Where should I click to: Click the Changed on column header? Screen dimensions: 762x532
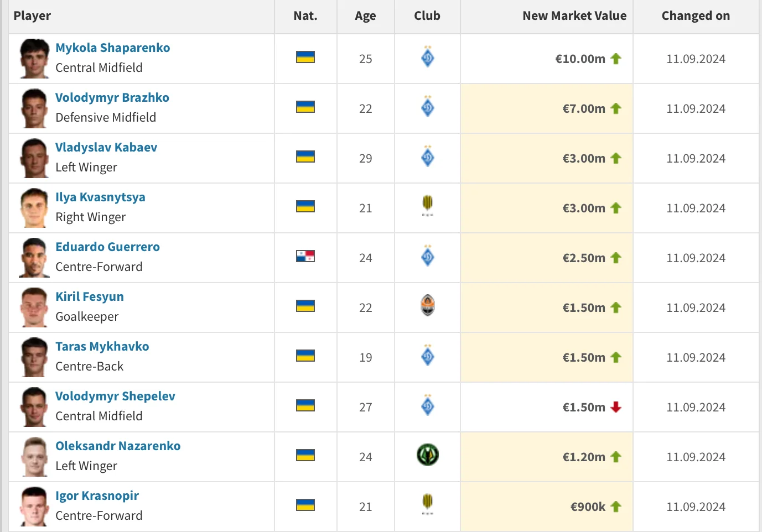pyautogui.click(x=696, y=16)
